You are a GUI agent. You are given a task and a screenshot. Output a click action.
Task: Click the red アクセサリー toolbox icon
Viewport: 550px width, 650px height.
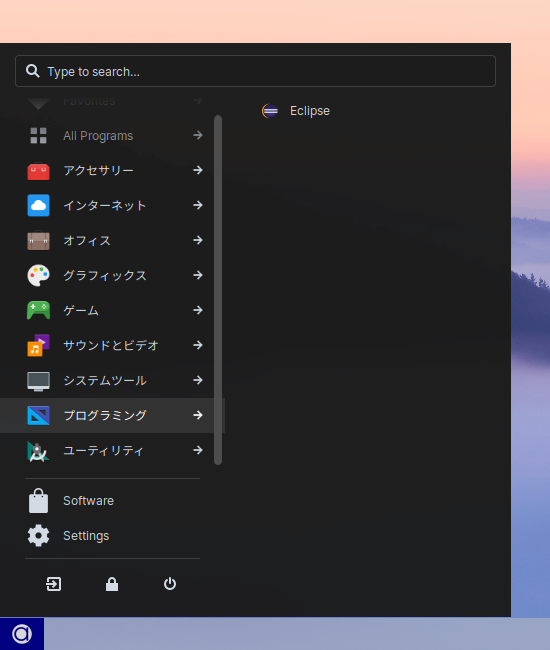click(x=39, y=171)
